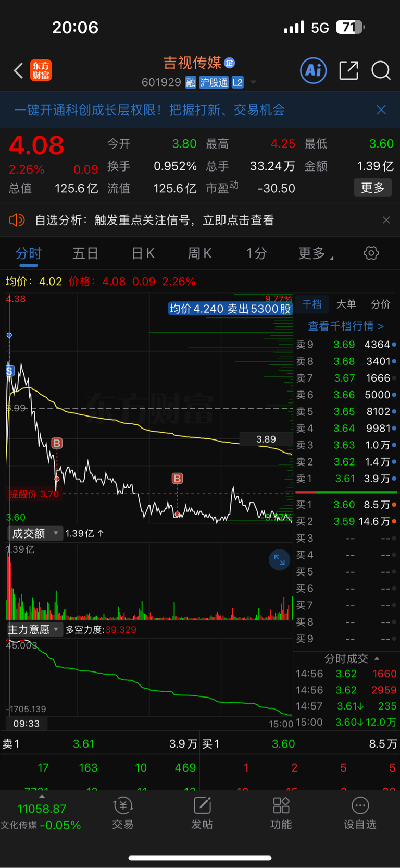This screenshot has height=868, width=400.
Task: Tap the back arrow icon
Action: tap(18, 70)
